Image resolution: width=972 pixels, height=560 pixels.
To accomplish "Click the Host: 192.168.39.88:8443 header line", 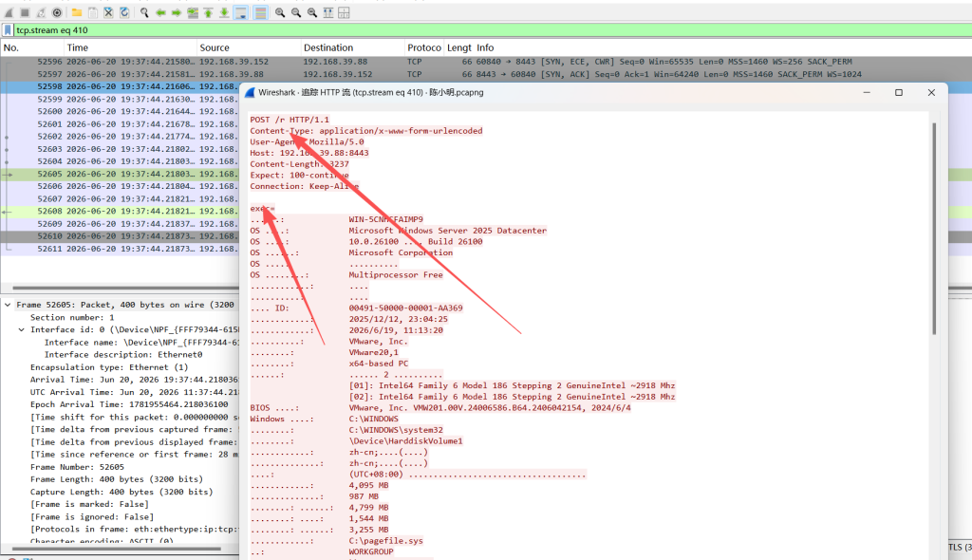I will (309, 153).
